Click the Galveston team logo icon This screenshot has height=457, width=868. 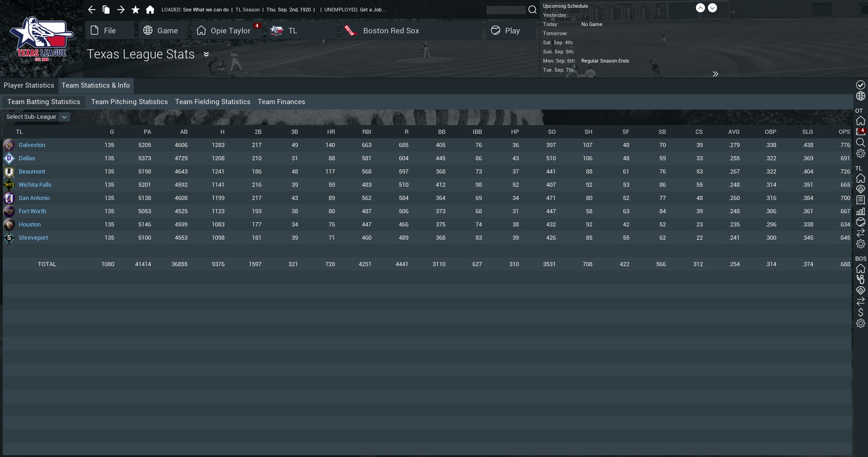point(9,145)
